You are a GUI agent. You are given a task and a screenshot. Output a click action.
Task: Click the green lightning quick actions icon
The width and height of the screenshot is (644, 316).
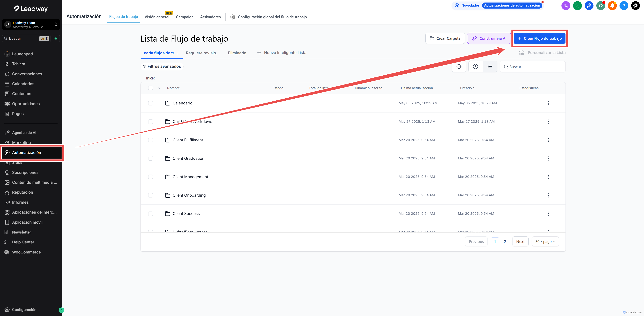[x=56, y=38]
